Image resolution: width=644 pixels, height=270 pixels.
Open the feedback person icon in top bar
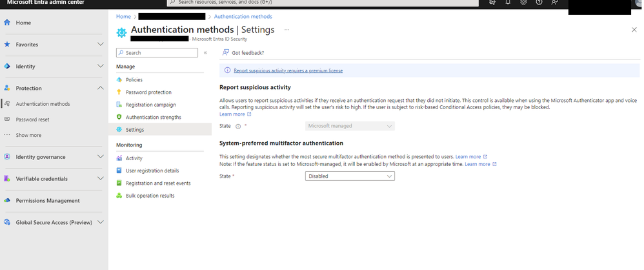click(x=555, y=2)
